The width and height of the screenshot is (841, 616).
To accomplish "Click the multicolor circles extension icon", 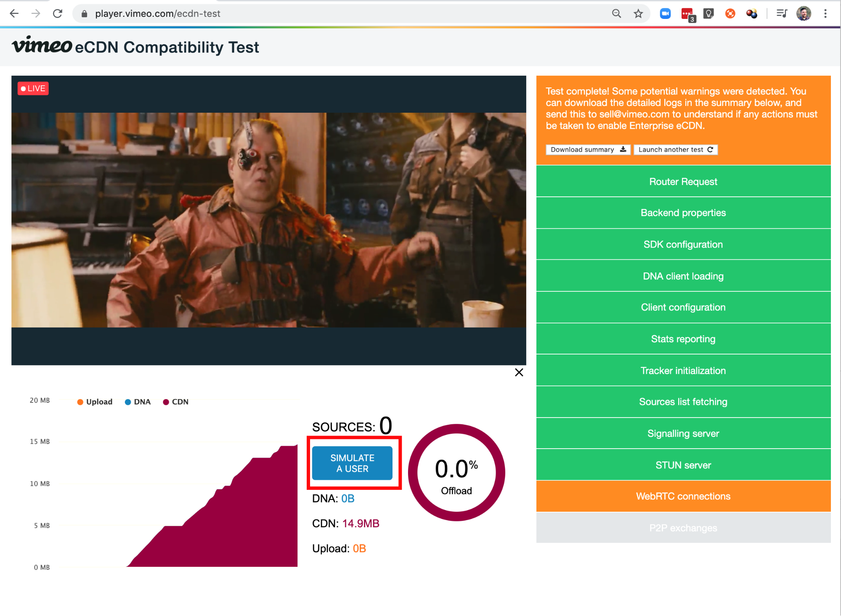I will tap(752, 13).
